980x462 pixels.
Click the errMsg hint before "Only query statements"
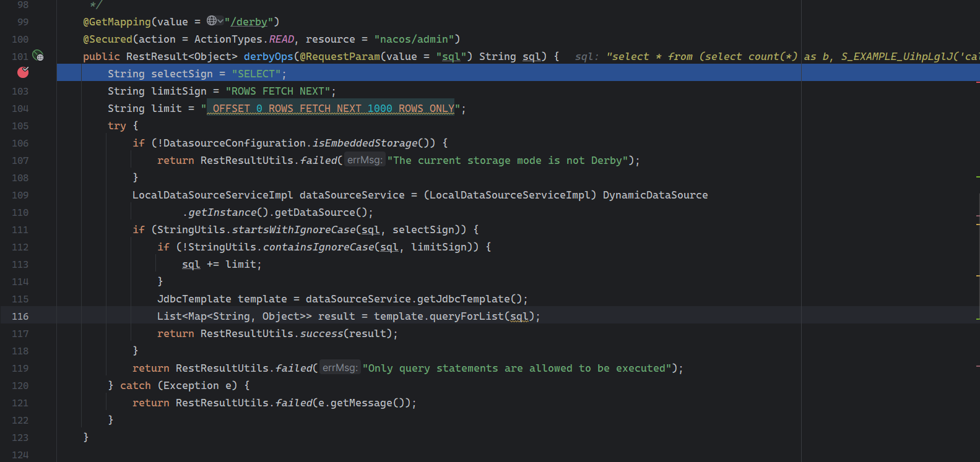(x=339, y=367)
